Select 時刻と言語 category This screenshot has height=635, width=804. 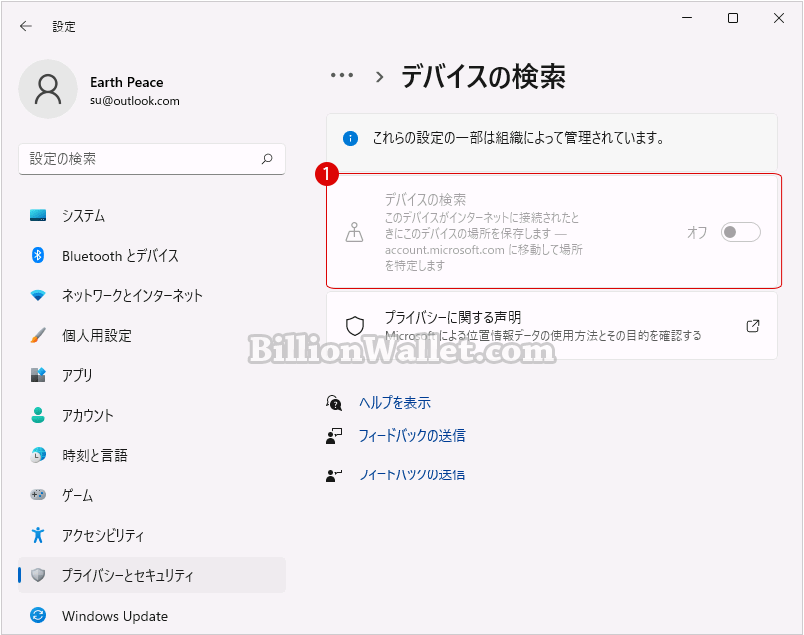click(x=152, y=455)
